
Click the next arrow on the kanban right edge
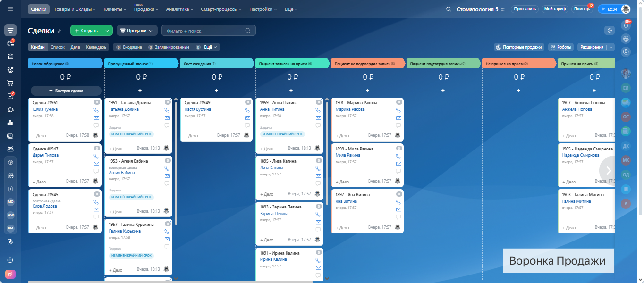click(x=609, y=170)
